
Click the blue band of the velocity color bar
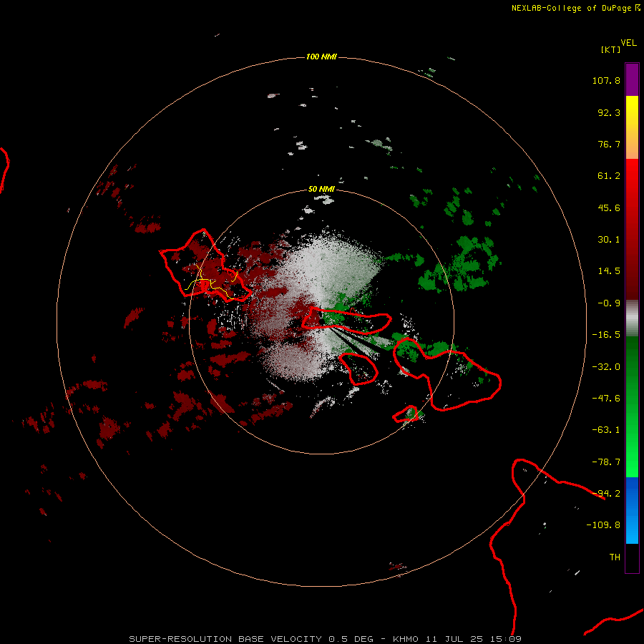pyautogui.click(x=632, y=510)
